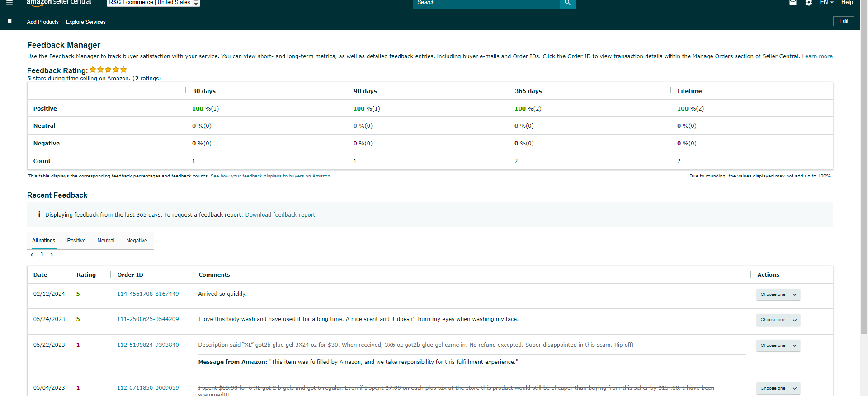
Task: Open Add Products menu item
Action: click(x=42, y=22)
